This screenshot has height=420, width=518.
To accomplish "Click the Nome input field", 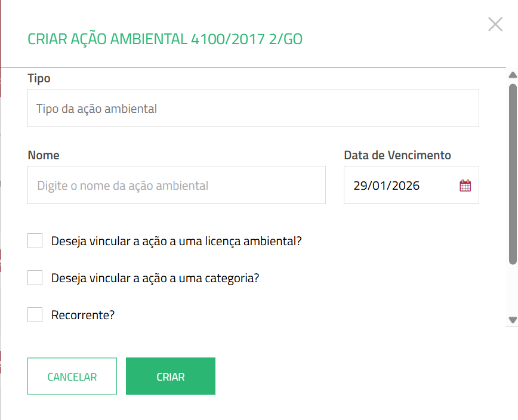I will (x=176, y=185).
